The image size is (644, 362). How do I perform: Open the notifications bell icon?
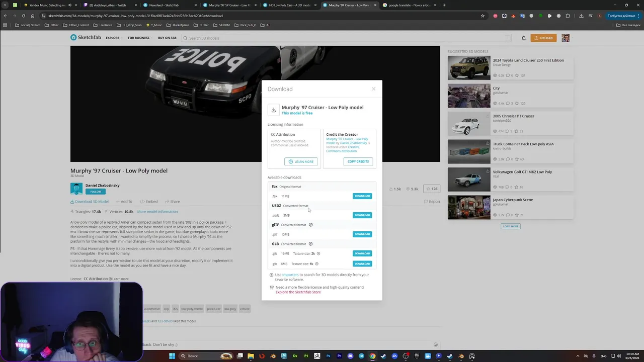point(524,38)
